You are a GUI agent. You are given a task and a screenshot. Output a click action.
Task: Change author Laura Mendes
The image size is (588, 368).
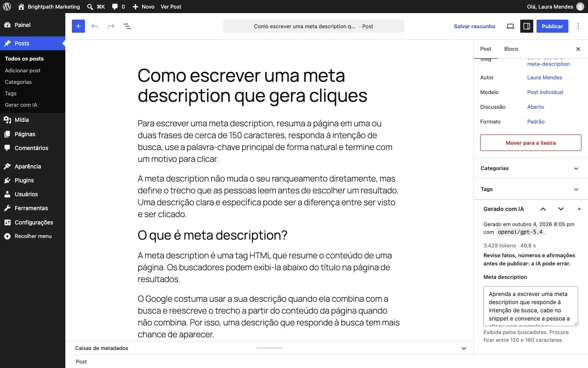click(545, 78)
